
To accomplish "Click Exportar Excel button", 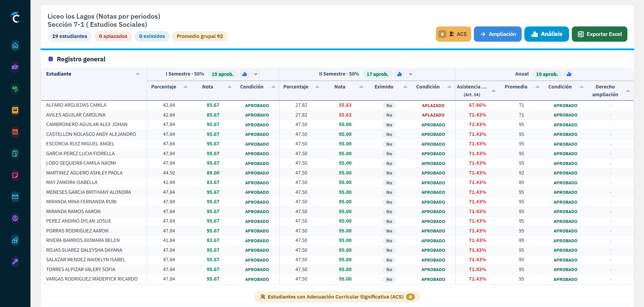I will (x=599, y=34).
